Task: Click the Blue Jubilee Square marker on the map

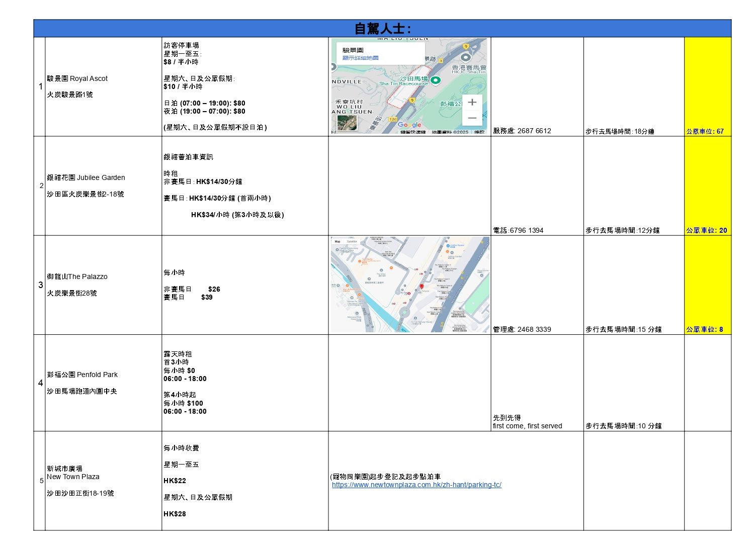Action: pos(448,246)
